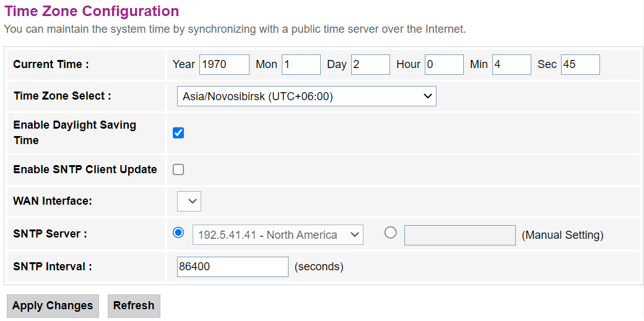The height and width of the screenshot is (321, 644).
Task: Click the Enable SNTP Client Update label
Action: pos(85,169)
